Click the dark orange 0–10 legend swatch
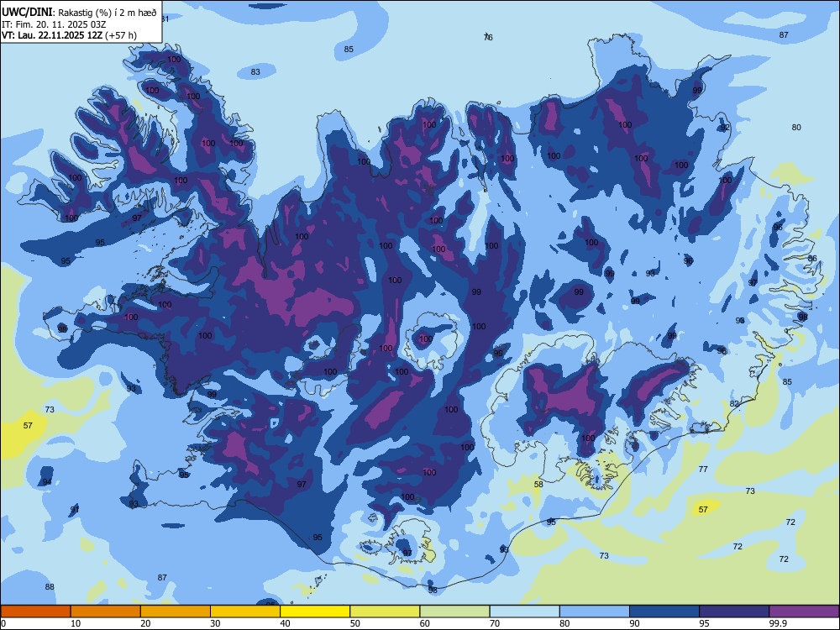840x630 pixels. pos(35,612)
